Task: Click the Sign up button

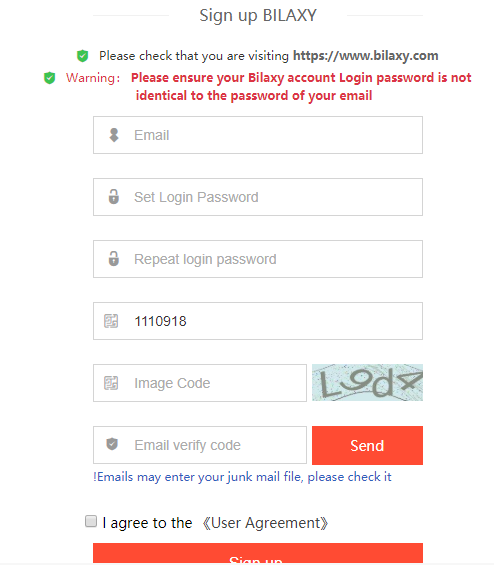Action: (258, 553)
